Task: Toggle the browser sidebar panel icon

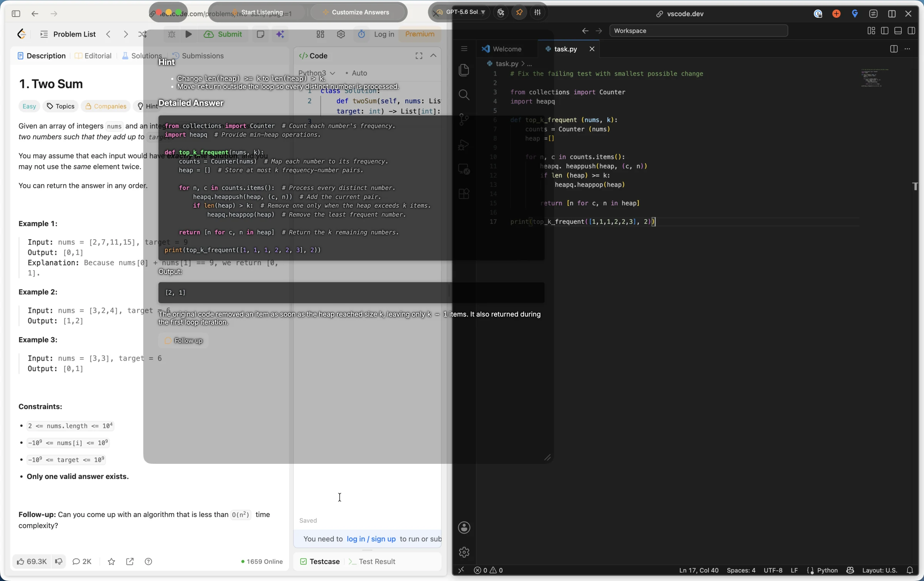Action: 16,14
